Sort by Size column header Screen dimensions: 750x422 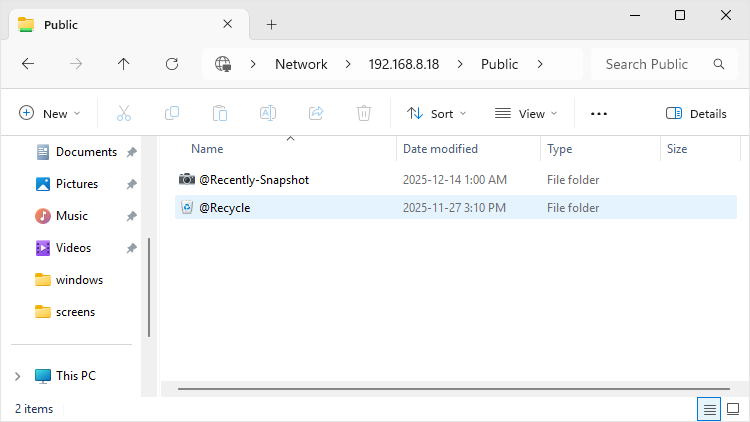click(x=677, y=149)
